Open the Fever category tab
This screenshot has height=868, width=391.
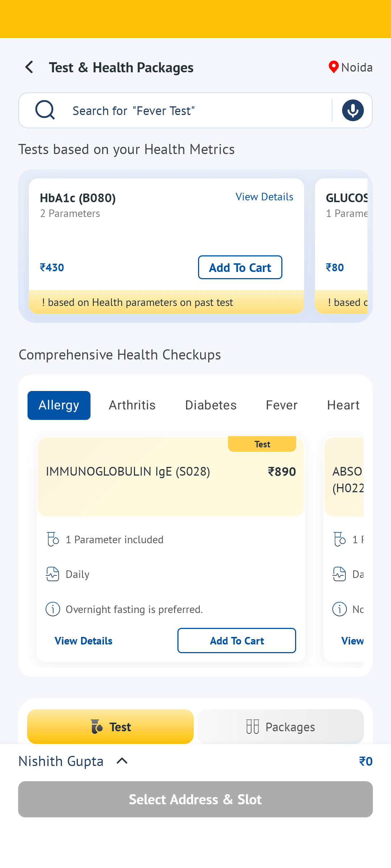pyautogui.click(x=282, y=405)
